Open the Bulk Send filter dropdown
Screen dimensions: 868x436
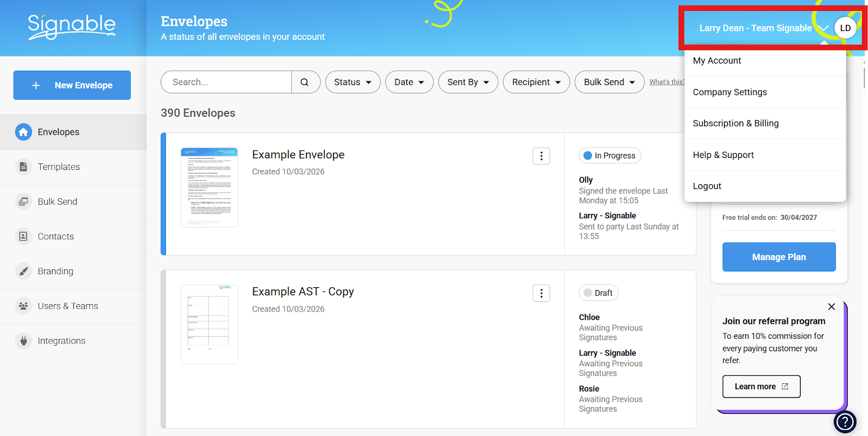coord(609,82)
